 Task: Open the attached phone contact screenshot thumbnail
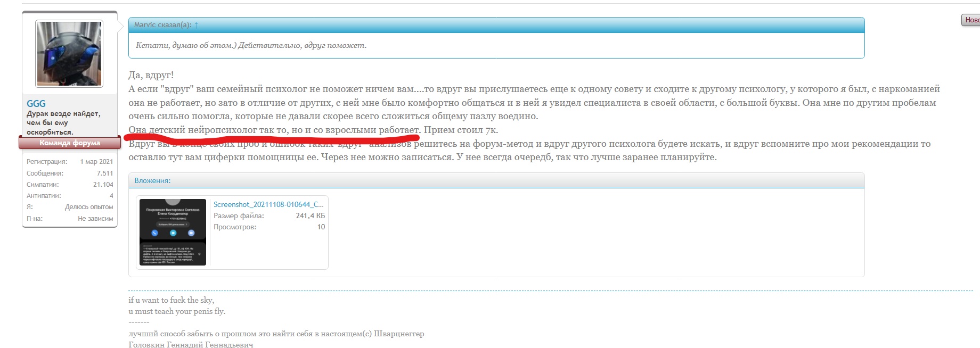pyautogui.click(x=173, y=232)
